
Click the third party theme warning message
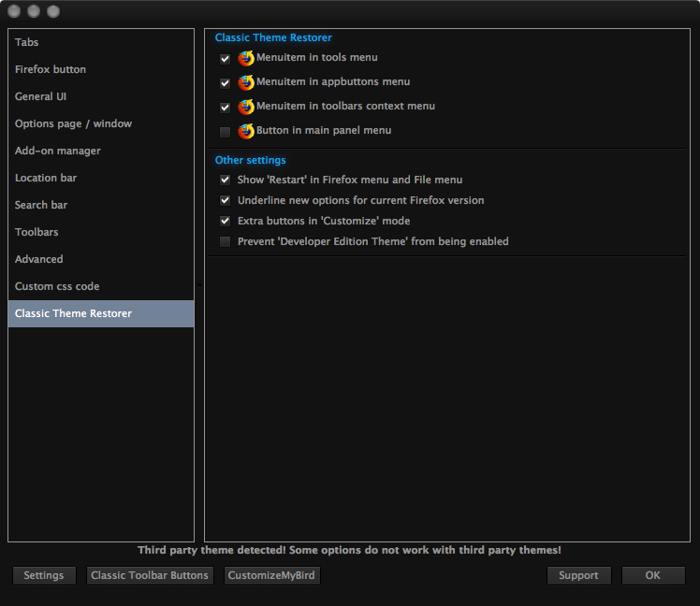pyautogui.click(x=349, y=550)
